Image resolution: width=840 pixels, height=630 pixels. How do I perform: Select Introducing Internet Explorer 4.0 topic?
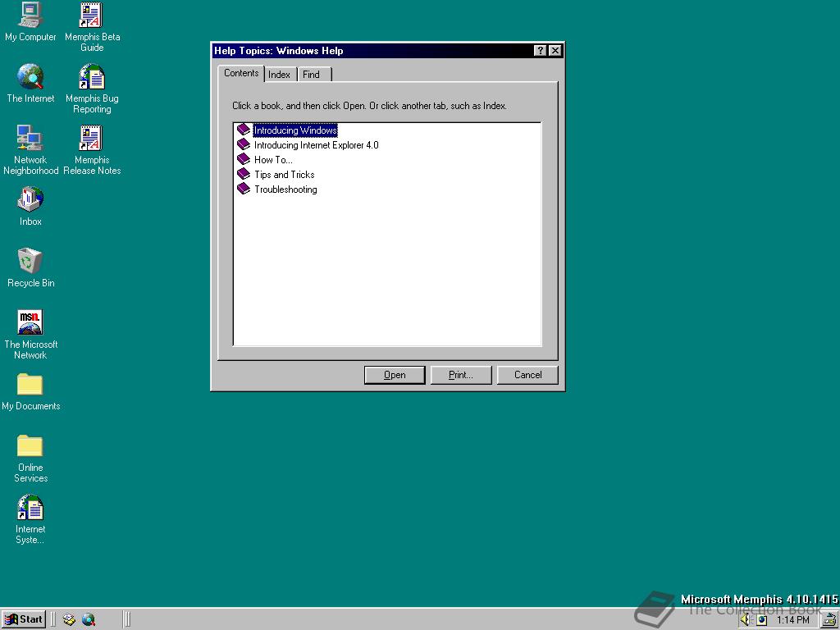click(316, 145)
